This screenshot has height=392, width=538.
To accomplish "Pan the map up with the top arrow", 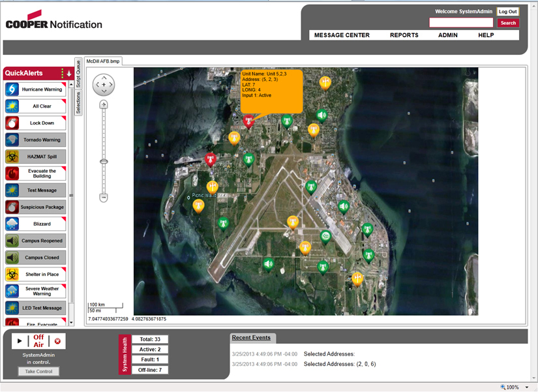I will (104, 78).
